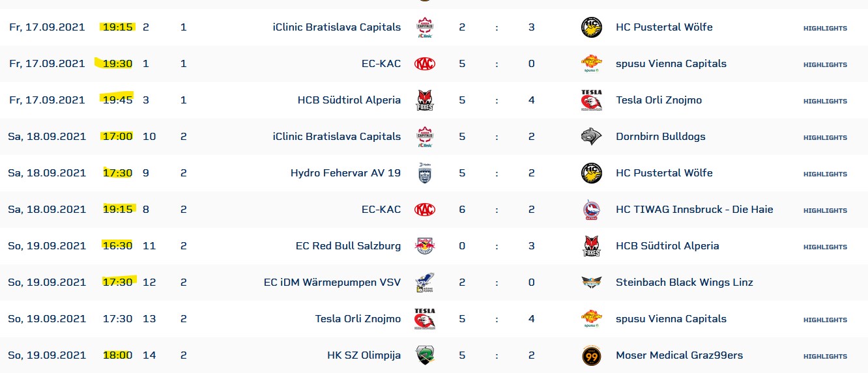This screenshot has height=373, width=868.
Task: Click the HC TIWAG Innsbruck logo
Action: point(591,210)
